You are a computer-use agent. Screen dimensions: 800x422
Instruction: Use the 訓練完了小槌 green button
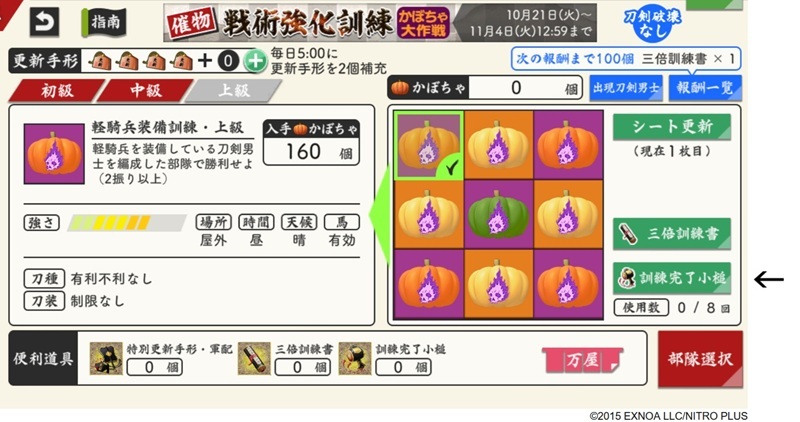671,278
